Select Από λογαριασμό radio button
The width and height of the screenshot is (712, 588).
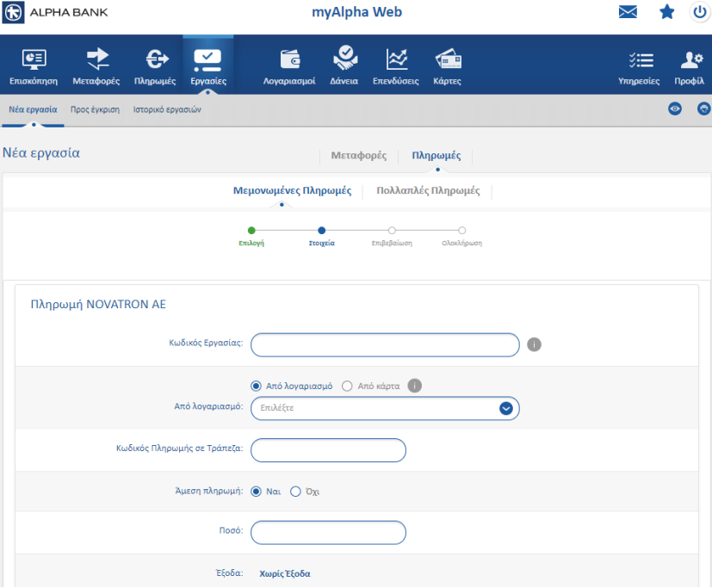[x=256, y=386]
